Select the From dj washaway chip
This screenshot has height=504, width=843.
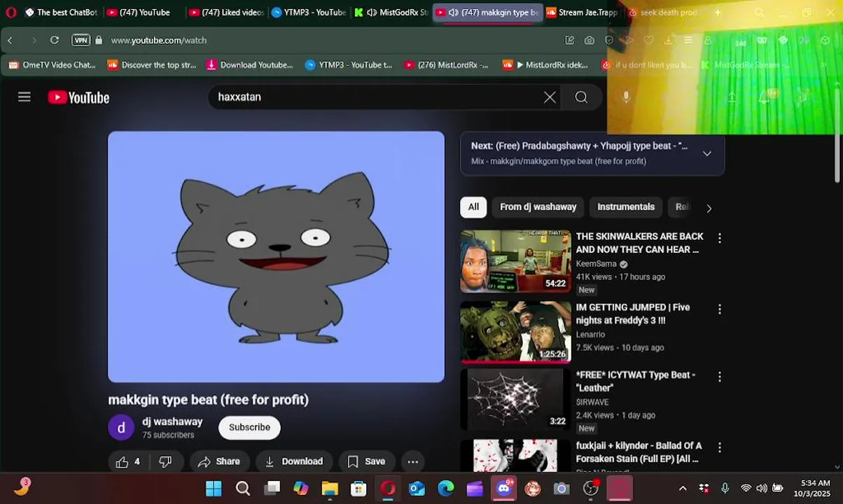pos(538,207)
